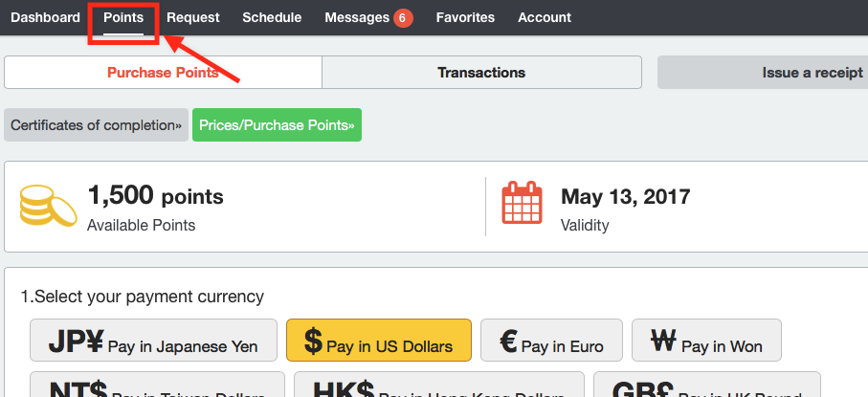Click the gold coins icon
Image resolution: width=868 pixels, height=397 pixels.
(49, 206)
